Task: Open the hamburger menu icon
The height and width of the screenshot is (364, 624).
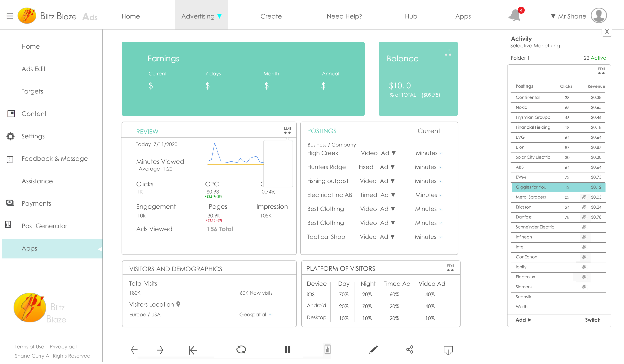Action: (x=10, y=16)
